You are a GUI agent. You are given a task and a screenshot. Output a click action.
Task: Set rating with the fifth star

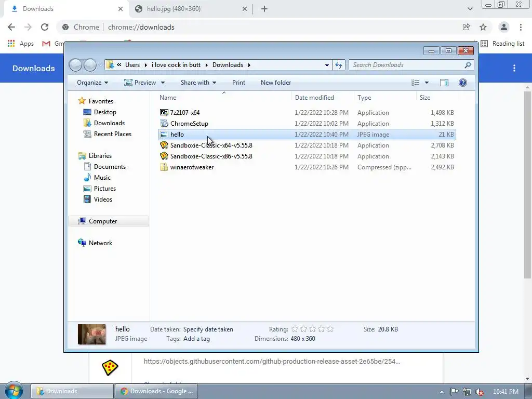pos(330,329)
